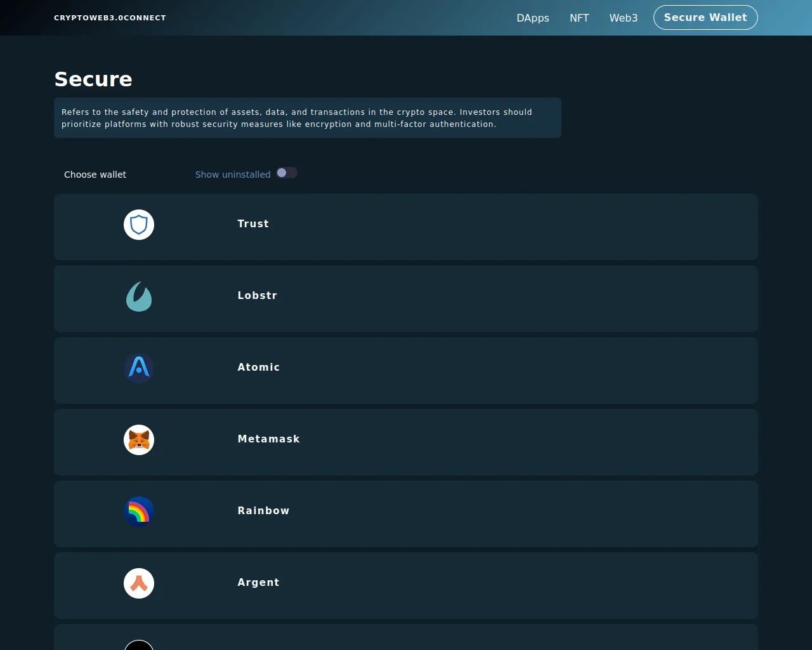This screenshot has width=812, height=650.
Task: Click the Trust wallet shield icon
Action: tap(139, 225)
